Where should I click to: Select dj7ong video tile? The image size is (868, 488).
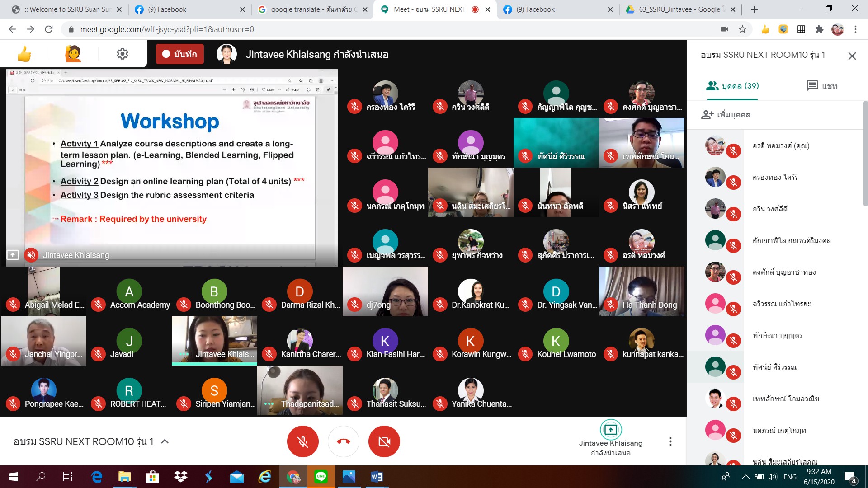(x=385, y=291)
